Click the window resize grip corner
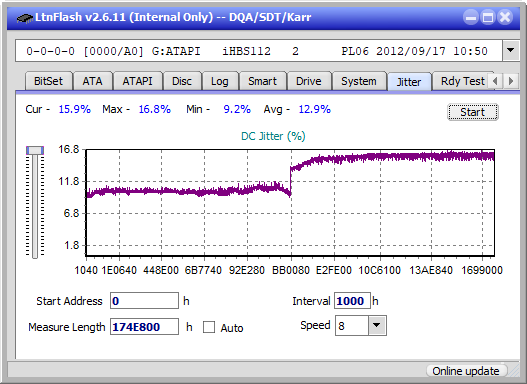 513,372
